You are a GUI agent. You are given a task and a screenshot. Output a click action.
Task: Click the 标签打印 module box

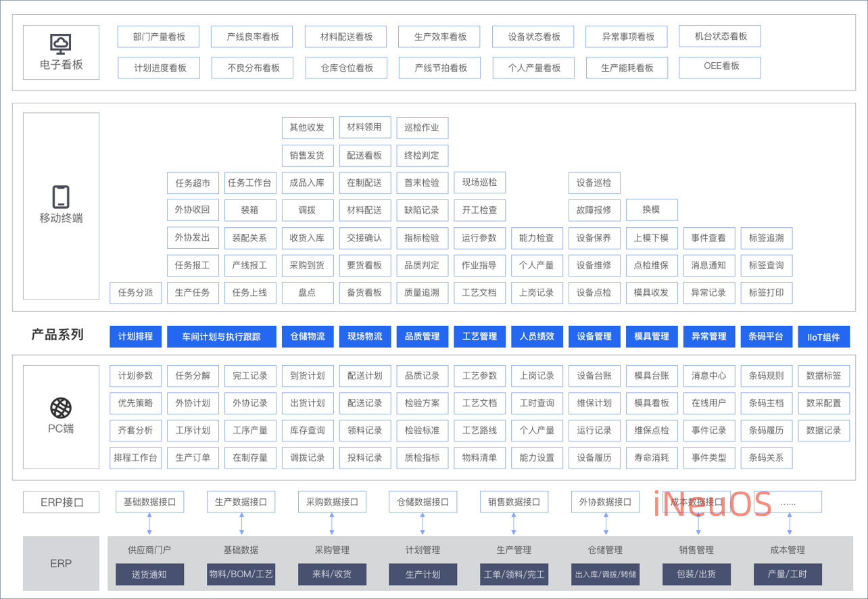click(x=766, y=293)
